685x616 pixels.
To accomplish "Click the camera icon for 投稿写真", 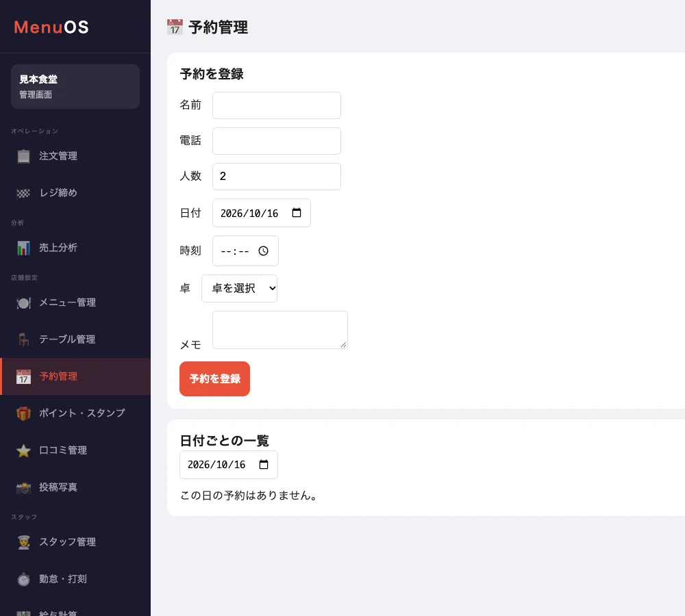I will (23, 487).
